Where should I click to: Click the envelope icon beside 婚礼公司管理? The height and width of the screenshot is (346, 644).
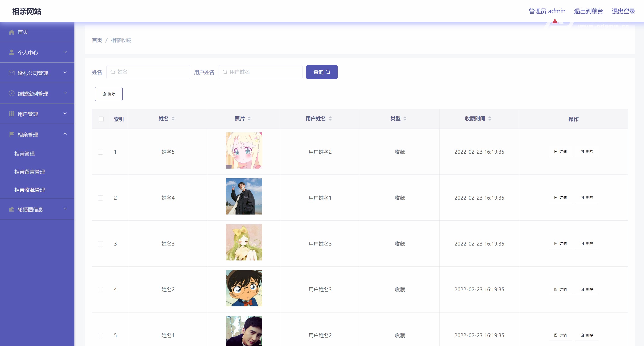[x=12, y=73]
